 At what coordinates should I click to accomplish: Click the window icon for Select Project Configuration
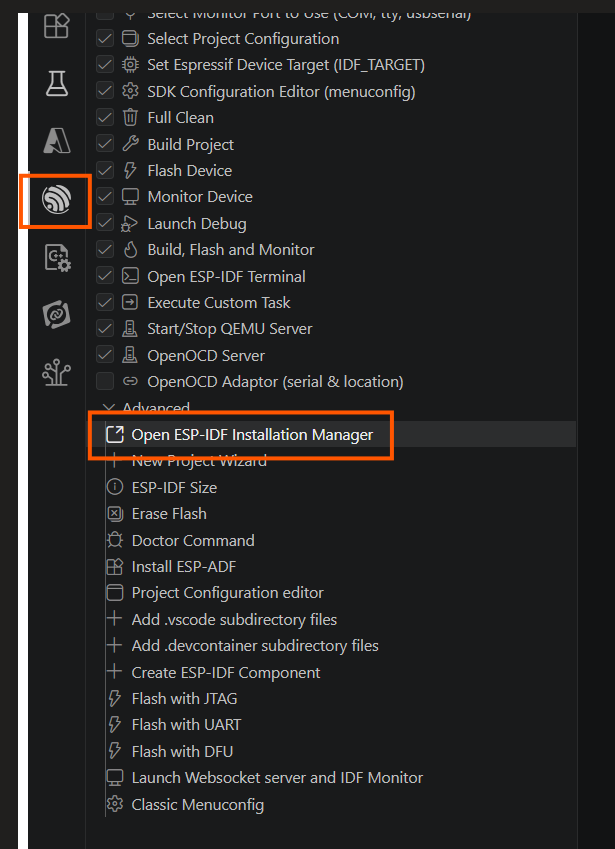coord(130,38)
